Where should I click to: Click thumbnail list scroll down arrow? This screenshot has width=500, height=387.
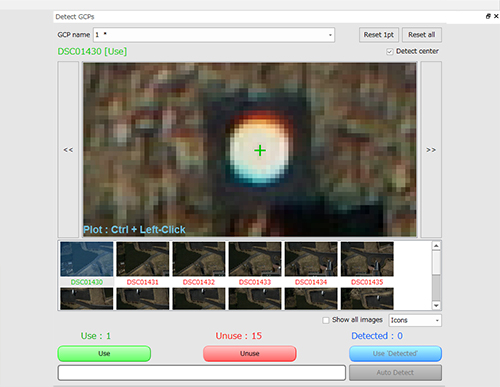(436, 305)
